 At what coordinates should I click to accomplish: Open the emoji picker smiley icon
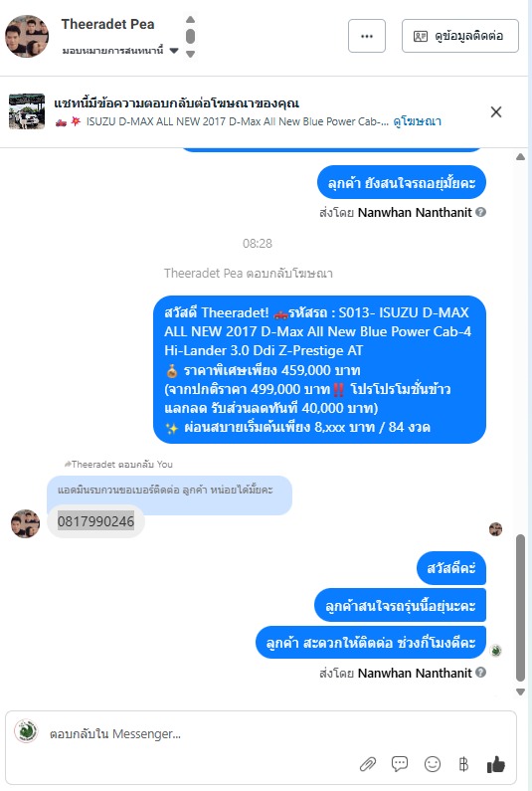[x=433, y=764]
